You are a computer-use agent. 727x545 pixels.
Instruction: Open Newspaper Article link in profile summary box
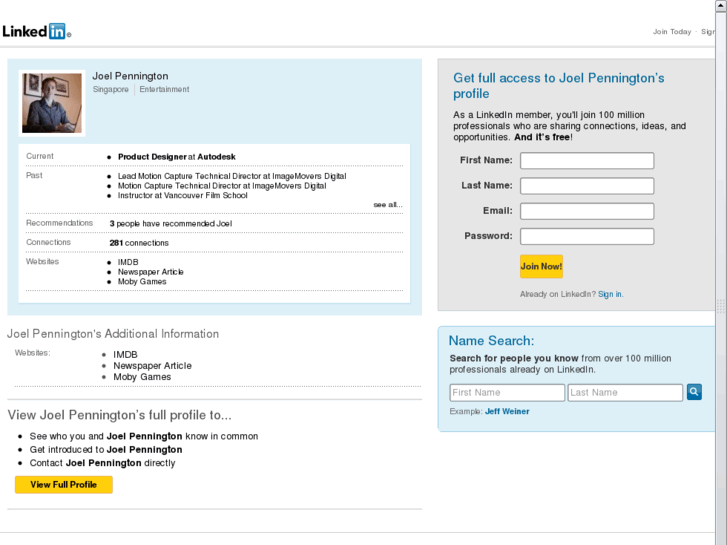151,272
